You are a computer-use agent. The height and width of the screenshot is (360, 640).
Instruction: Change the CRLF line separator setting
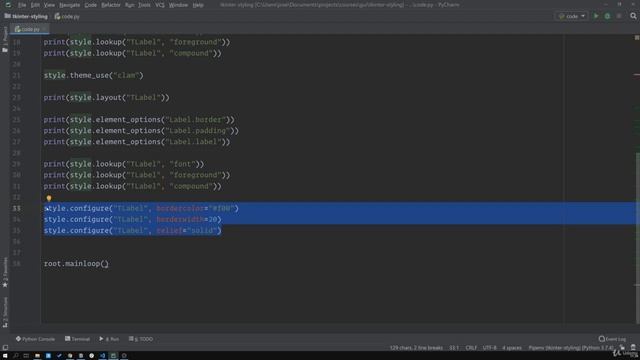pyautogui.click(x=471, y=348)
